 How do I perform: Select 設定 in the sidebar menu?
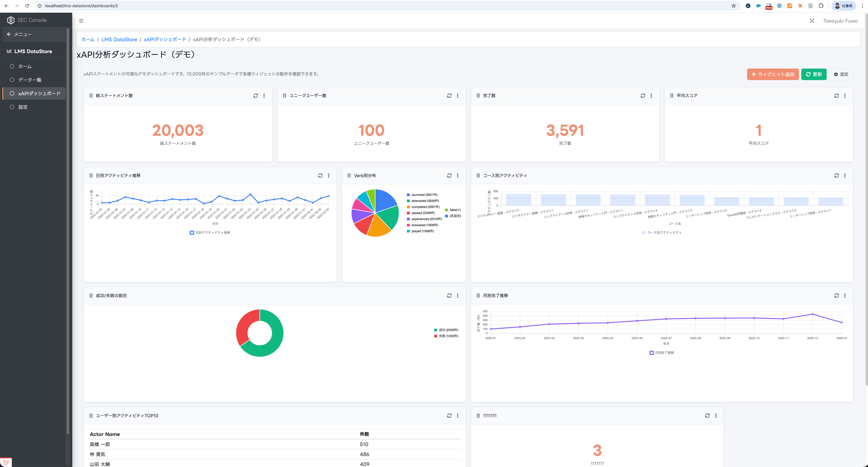(23, 107)
